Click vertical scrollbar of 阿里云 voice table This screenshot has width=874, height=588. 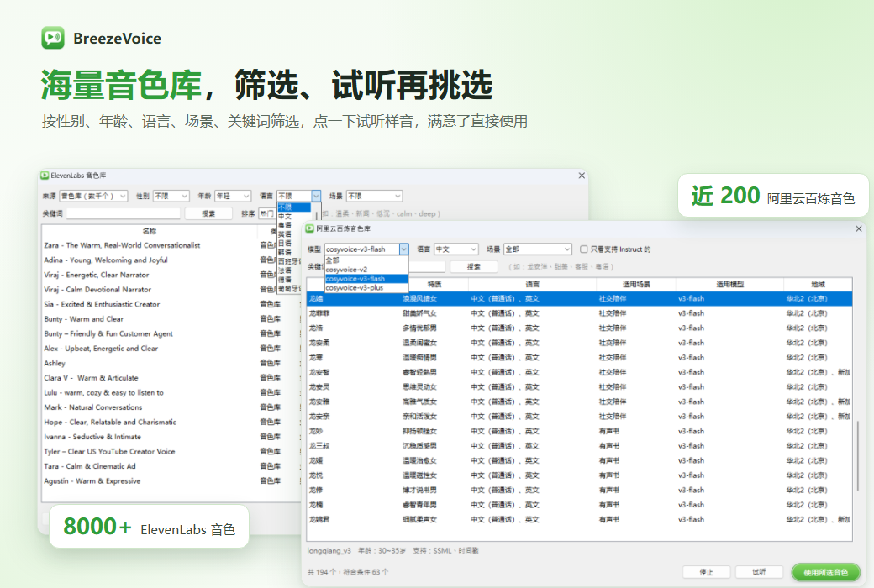point(857,457)
